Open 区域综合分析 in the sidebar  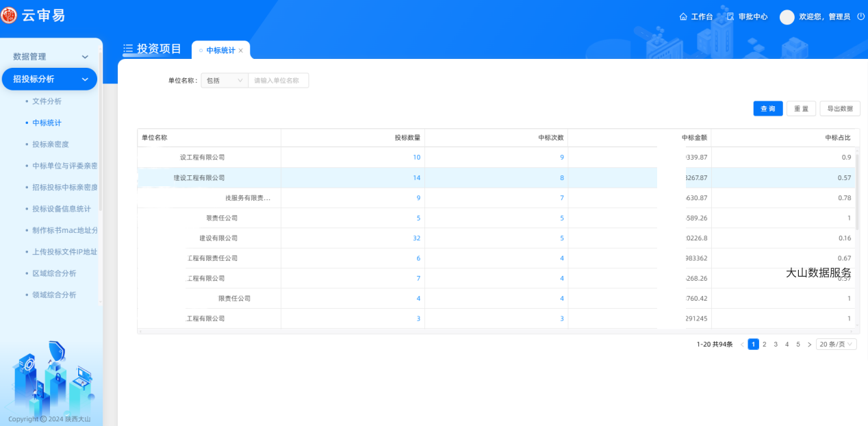54,273
